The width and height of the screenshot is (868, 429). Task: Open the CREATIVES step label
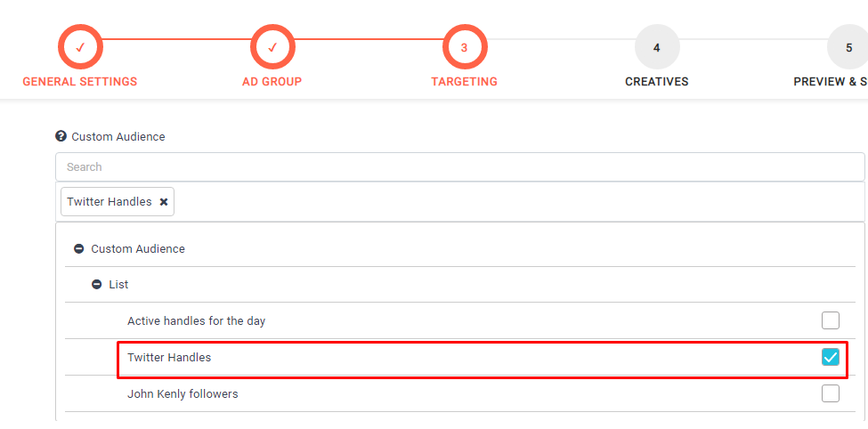click(656, 82)
